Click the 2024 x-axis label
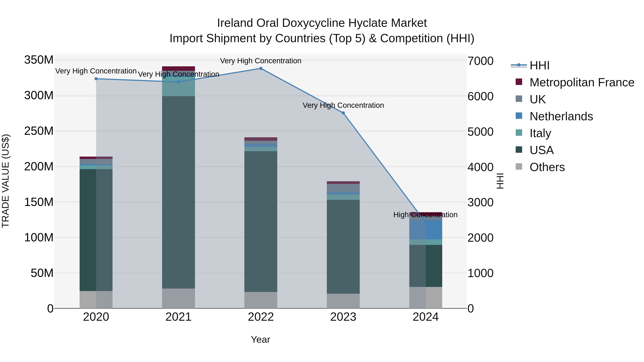 426,317
